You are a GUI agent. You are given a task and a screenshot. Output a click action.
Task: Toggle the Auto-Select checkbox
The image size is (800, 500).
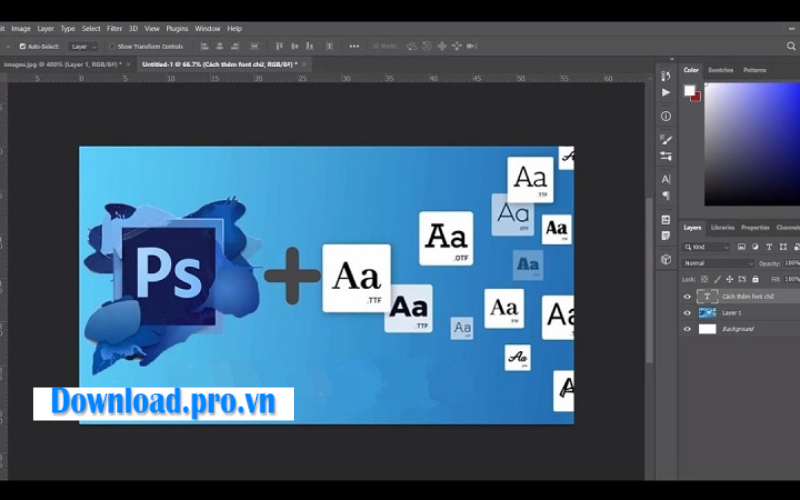(x=22, y=46)
